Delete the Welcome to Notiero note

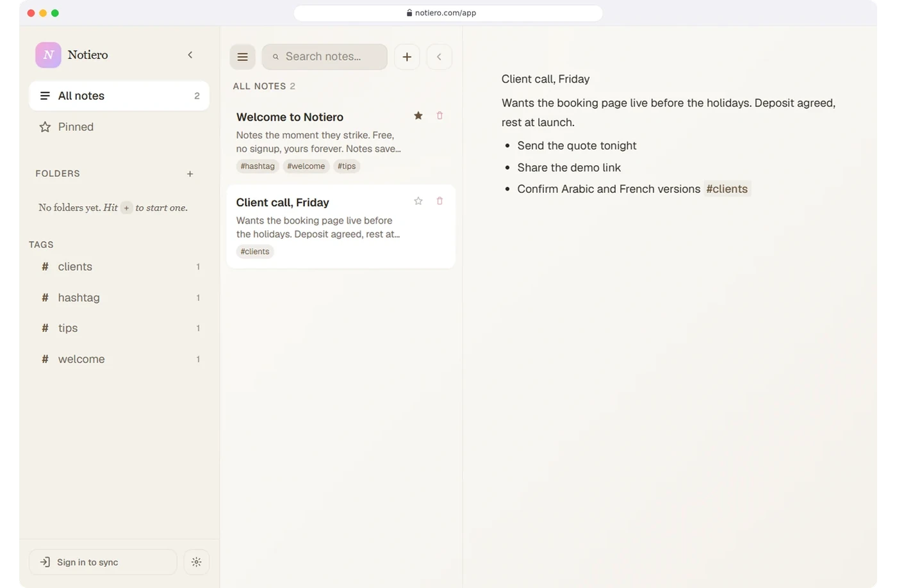click(440, 116)
